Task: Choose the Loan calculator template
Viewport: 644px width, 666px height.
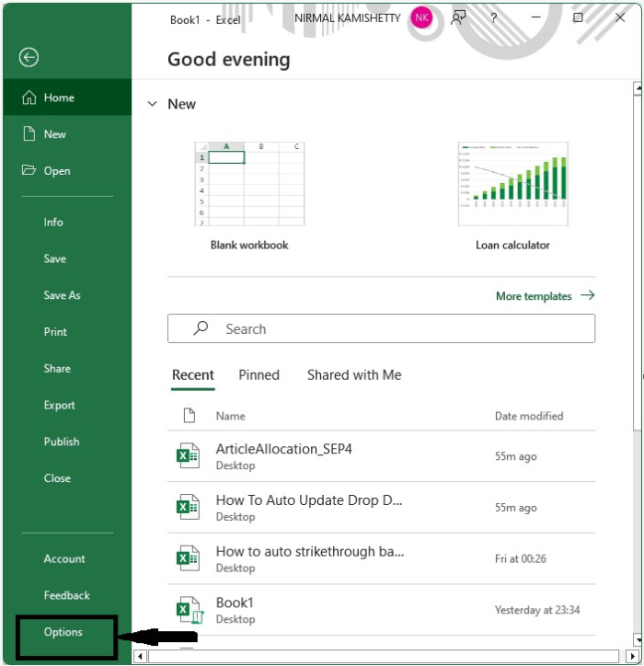Action: click(x=512, y=185)
